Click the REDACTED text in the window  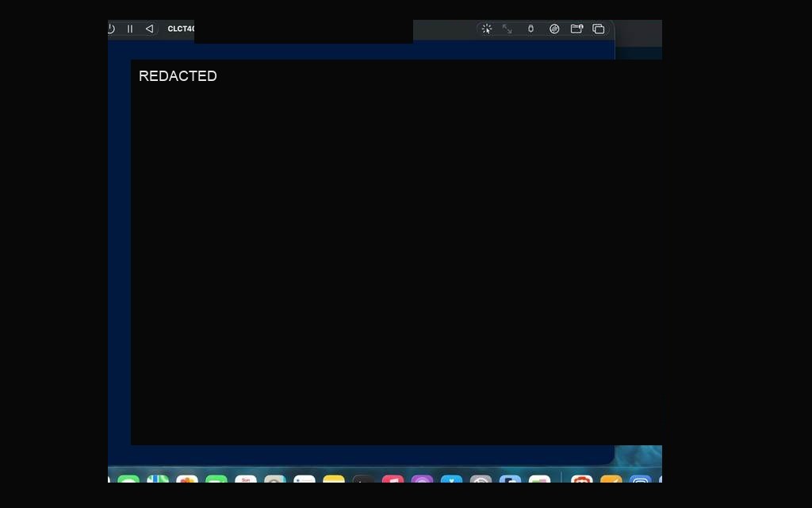click(178, 76)
